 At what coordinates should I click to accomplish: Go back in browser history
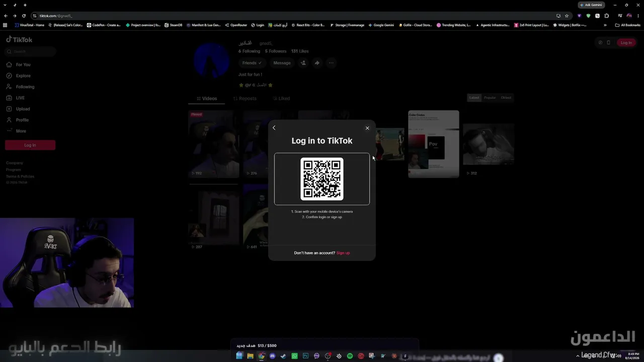6,16
